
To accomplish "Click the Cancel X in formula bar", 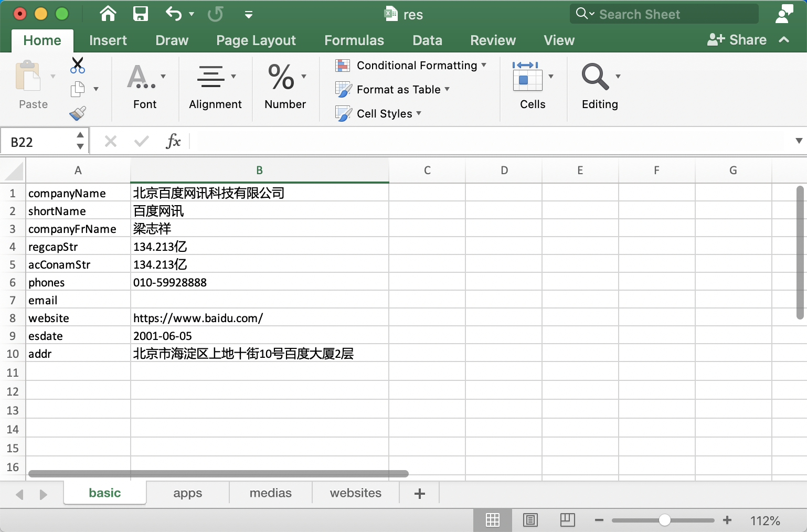I will point(111,141).
